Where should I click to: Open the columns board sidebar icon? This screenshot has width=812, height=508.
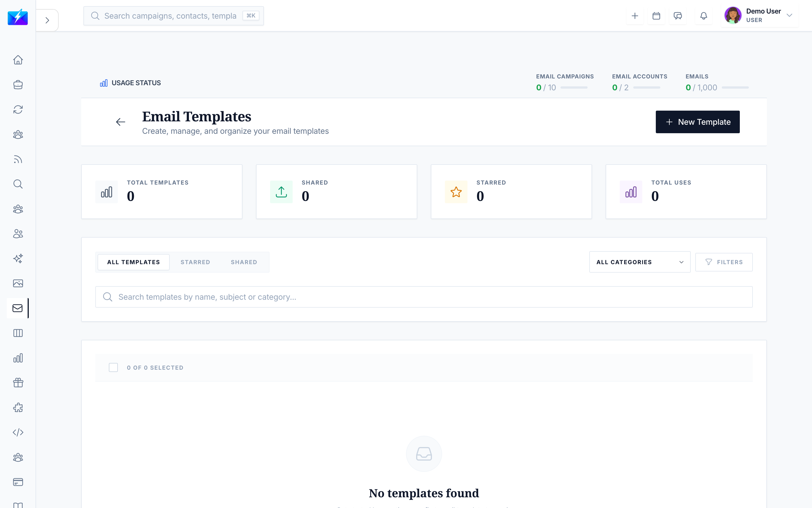18,333
